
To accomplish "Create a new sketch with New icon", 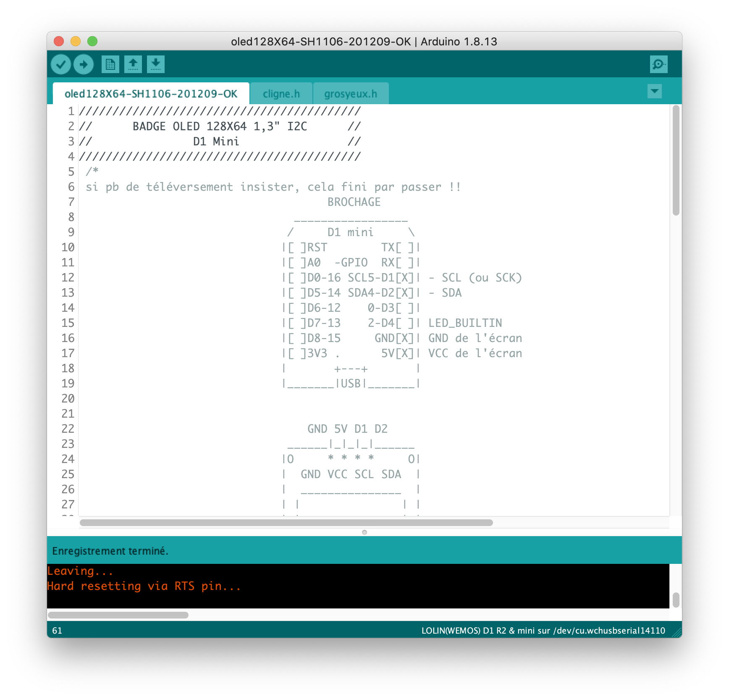I will 110,64.
